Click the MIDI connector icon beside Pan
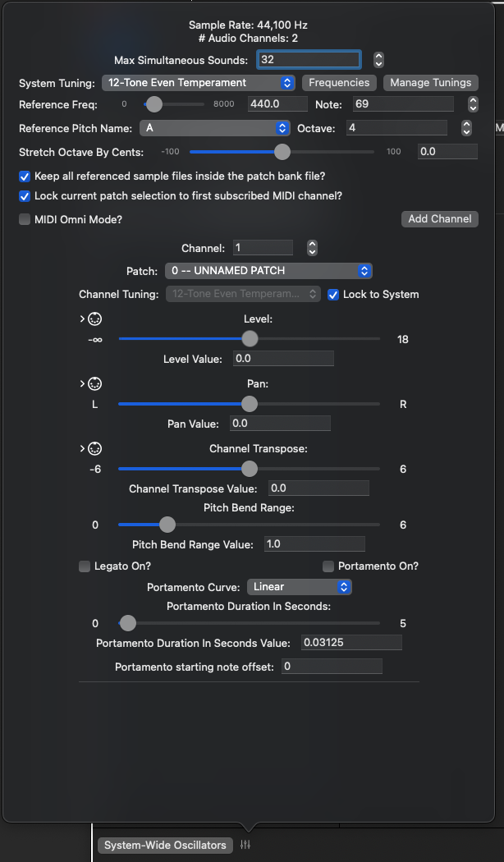Screen dimensions: 504x862 (95, 383)
